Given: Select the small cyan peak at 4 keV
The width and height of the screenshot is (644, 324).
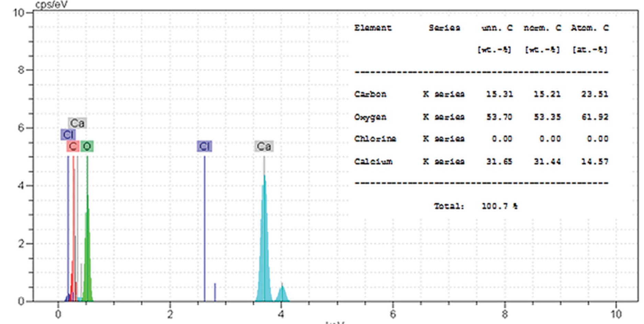Looking at the screenshot, I should pos(282,294).
